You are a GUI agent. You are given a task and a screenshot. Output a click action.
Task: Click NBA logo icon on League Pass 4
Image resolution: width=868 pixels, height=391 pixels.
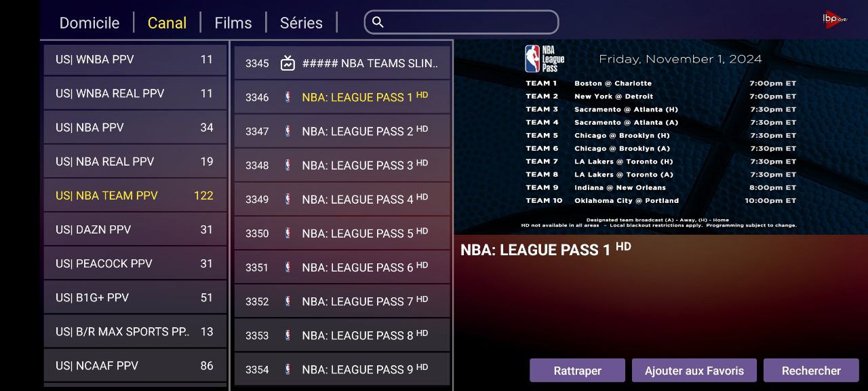click(288, 199)
